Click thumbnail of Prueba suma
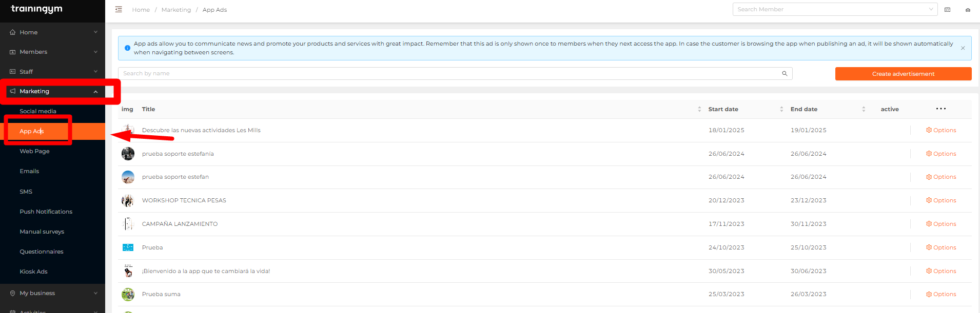Viewport: 980px width, 313px height. [x=128, y=294]
